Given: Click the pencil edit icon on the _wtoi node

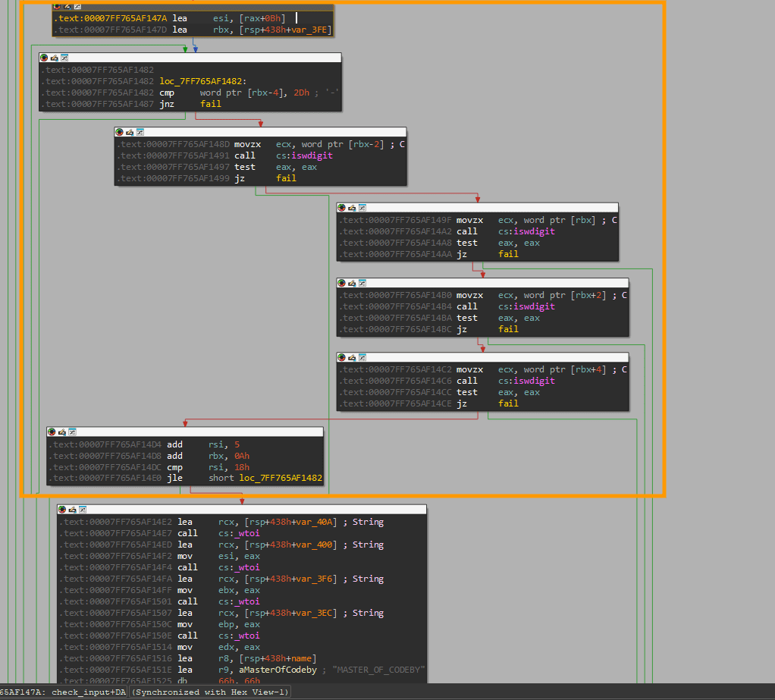Looking at the screenshot, I should click(x=71, y=509).
